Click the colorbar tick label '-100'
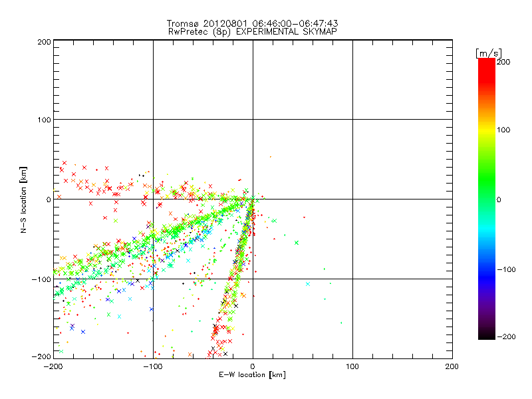Viewport: 532px width, 399px height. [x=506, y=270]
